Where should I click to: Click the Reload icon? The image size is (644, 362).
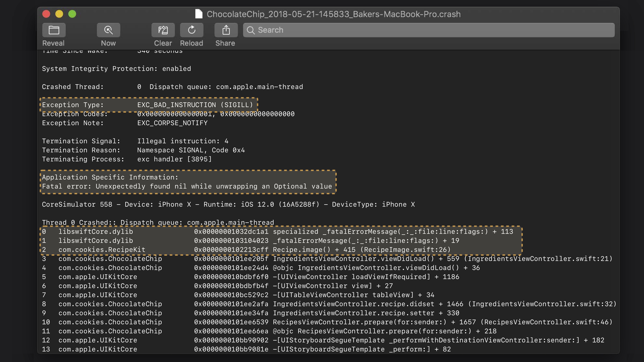(x=192, y=30)
